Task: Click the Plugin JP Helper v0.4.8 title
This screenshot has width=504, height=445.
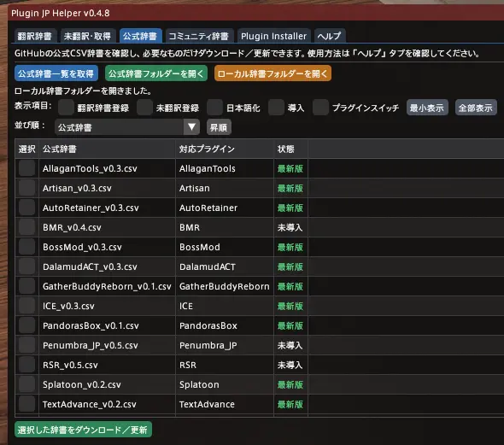Action: pyautogui.click(x=61, y=13)
